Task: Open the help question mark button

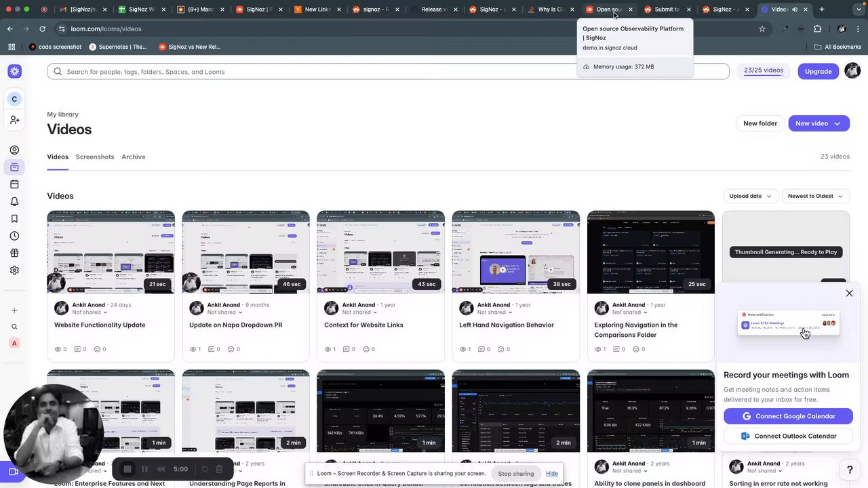Action: [x=850, y=470]
